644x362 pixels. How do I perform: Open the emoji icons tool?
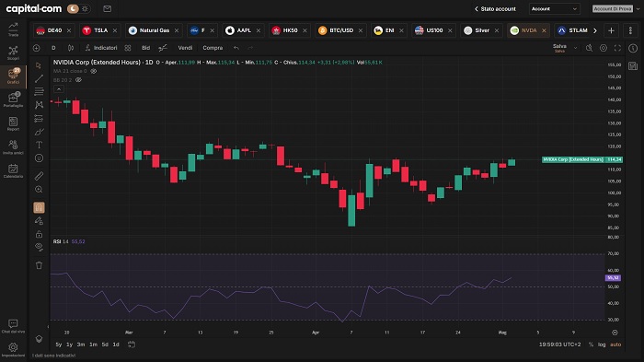click(x=39, y=158)
